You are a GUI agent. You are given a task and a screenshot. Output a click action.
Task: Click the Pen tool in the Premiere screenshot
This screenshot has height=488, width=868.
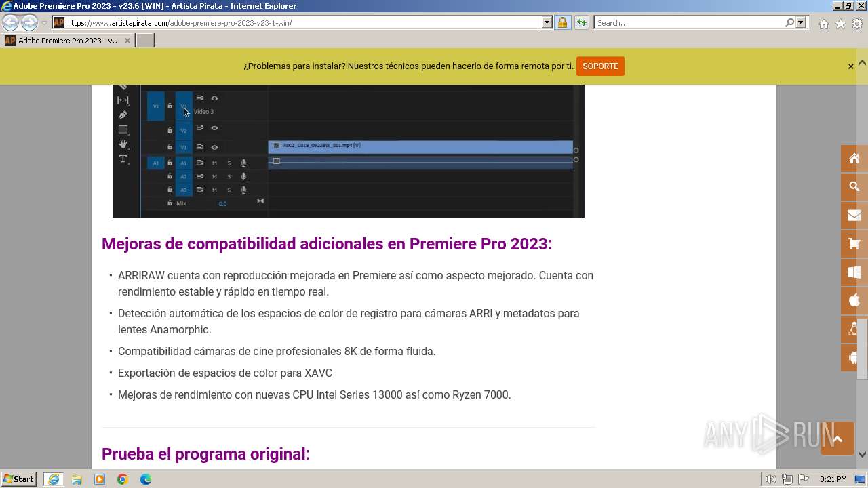click(x=123, y=115)
